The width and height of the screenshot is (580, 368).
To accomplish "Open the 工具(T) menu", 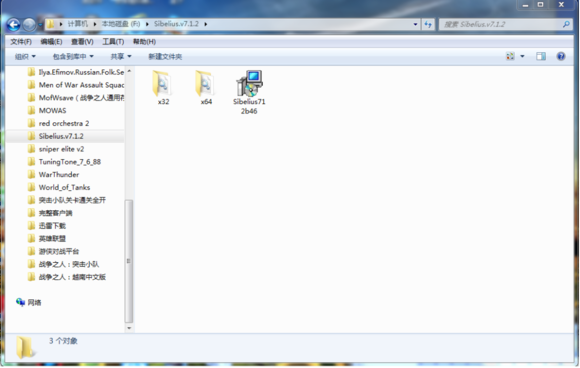I will [113, 41].
